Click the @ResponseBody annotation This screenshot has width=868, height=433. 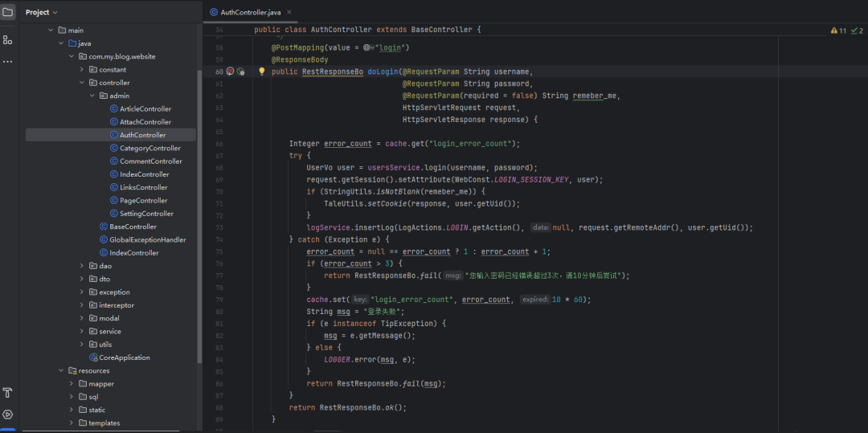pos(300,59)
